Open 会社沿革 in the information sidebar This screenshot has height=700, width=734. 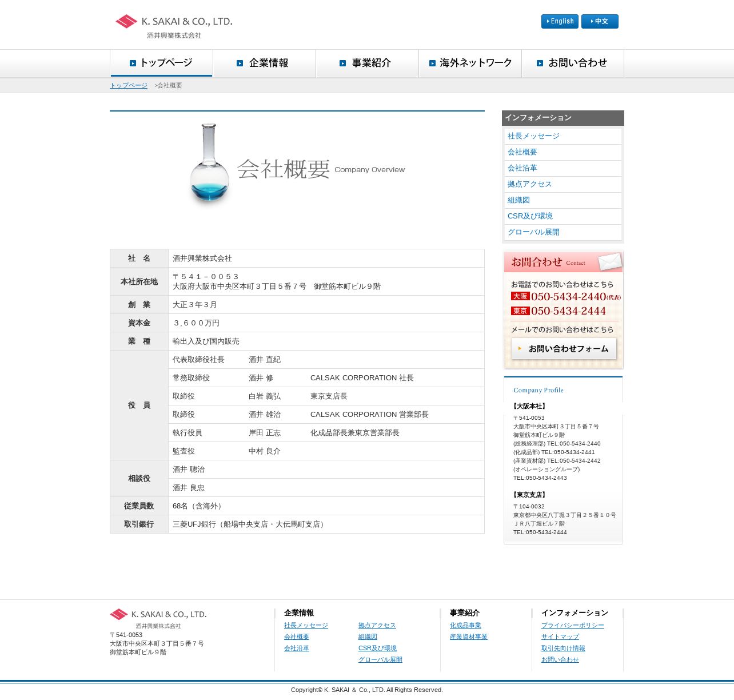[522, 168]
